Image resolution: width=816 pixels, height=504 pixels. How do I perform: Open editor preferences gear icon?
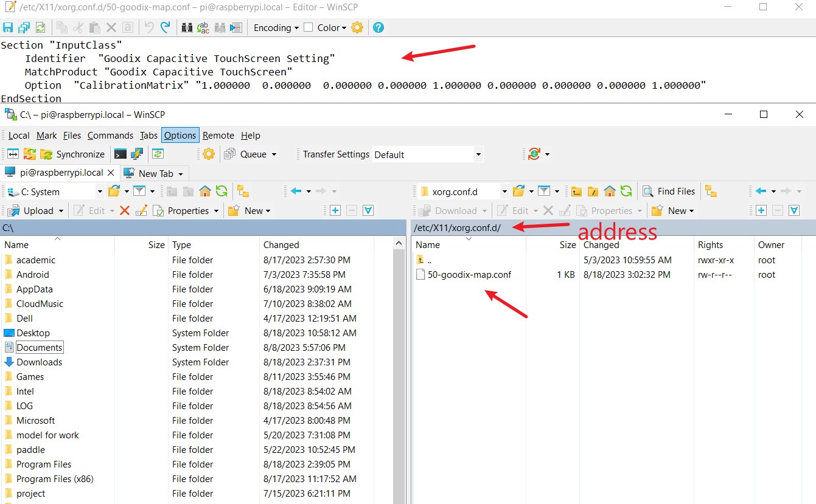(357, 27)
